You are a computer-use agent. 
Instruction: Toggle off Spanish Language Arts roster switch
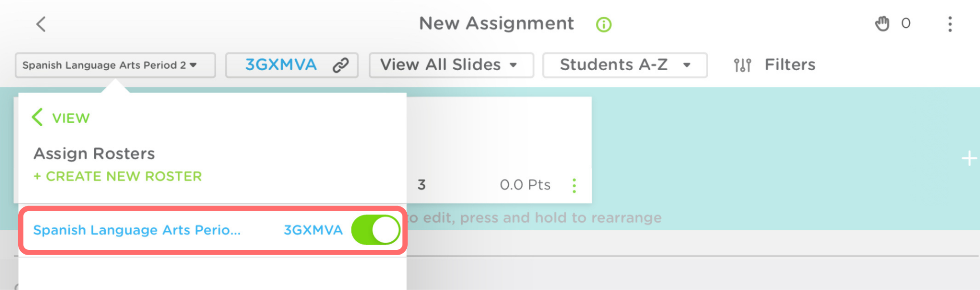coord(376,230)
